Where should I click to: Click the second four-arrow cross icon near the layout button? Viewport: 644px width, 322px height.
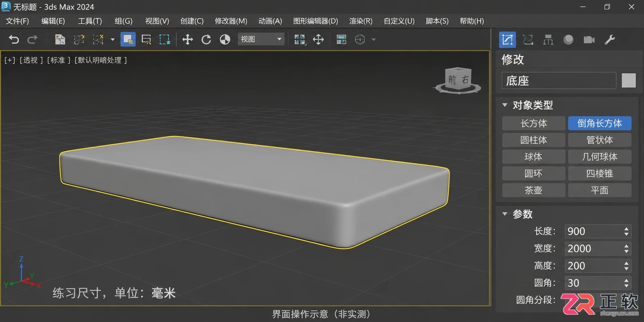pyautogui.click(x=318, y=39)
